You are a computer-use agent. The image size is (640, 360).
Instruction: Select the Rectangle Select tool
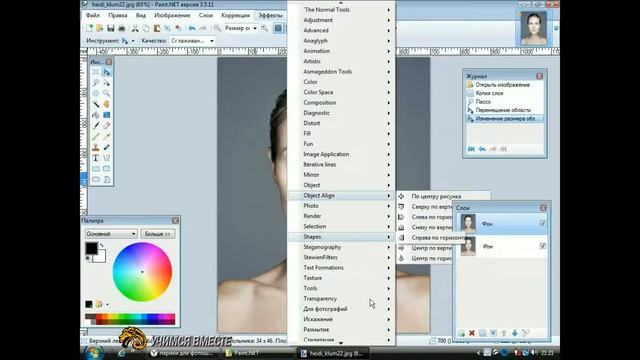pos(96,72)
